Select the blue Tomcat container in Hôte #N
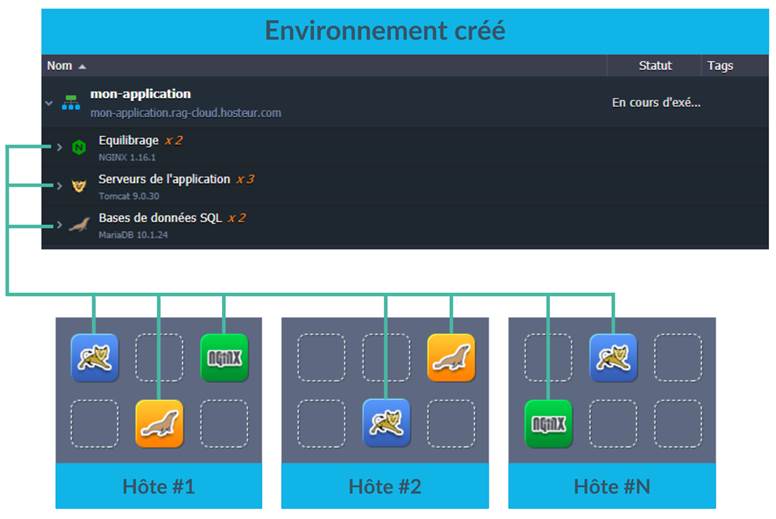Image resolution: width=776 pixels, height=519 pixels. click(x=613, y=358)
